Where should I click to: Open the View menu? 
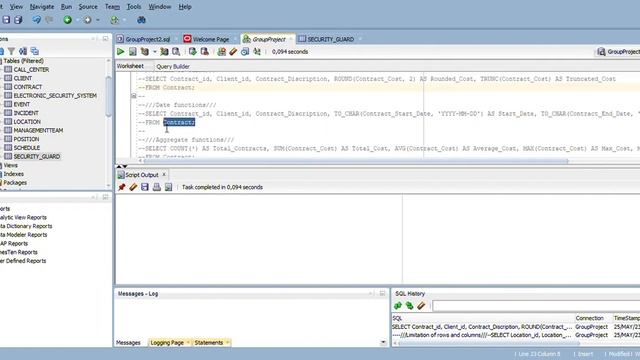pos(16,7)
